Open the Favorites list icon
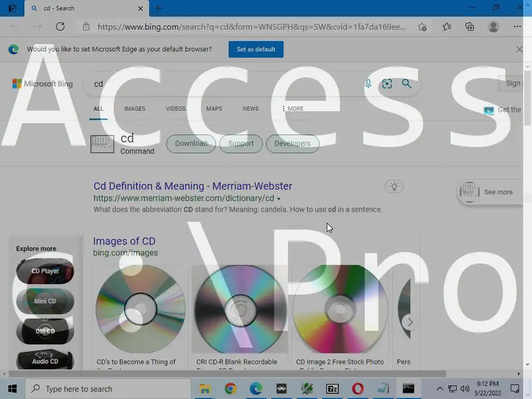Image resolution: width=532 pixels, height=399 pixels. pos(447,26)
